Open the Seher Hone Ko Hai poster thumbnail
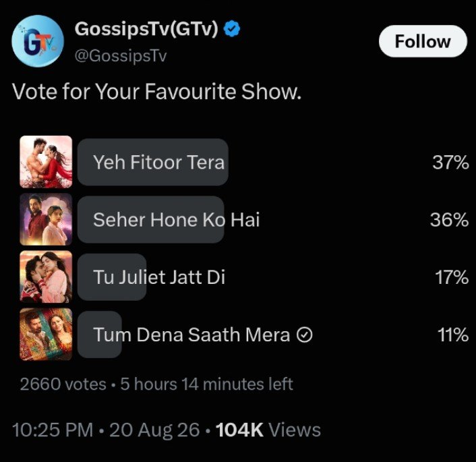Viewport: 476px width, 462px height. point(46,219)
